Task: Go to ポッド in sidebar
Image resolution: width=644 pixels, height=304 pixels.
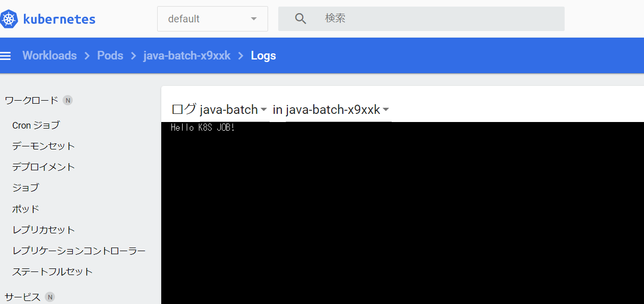Action: (25, 209)
